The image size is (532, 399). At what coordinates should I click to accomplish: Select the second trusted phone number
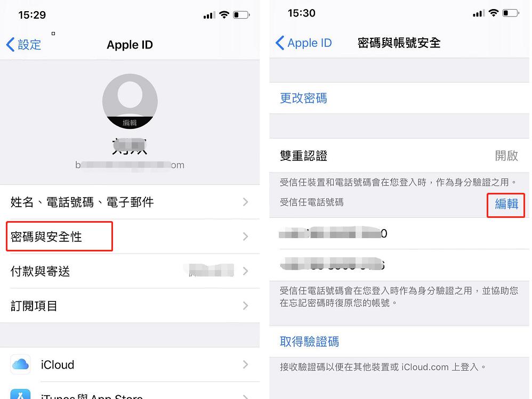(399, 265)
